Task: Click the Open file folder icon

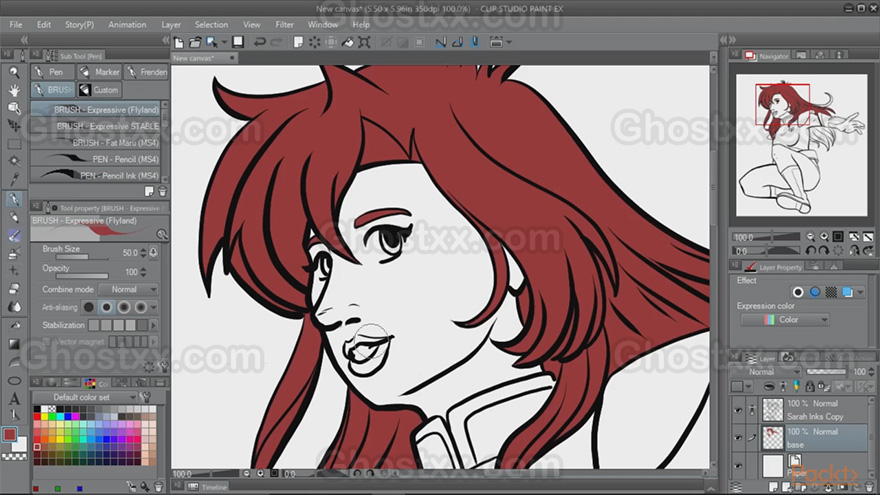Action: click(x=195, y=42)
